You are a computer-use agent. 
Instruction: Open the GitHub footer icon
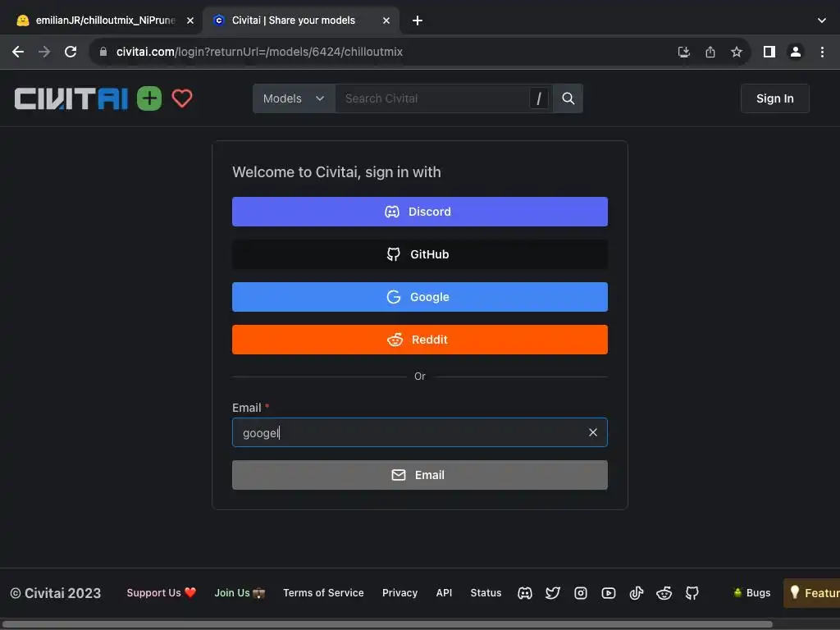[x=692, y=593]
